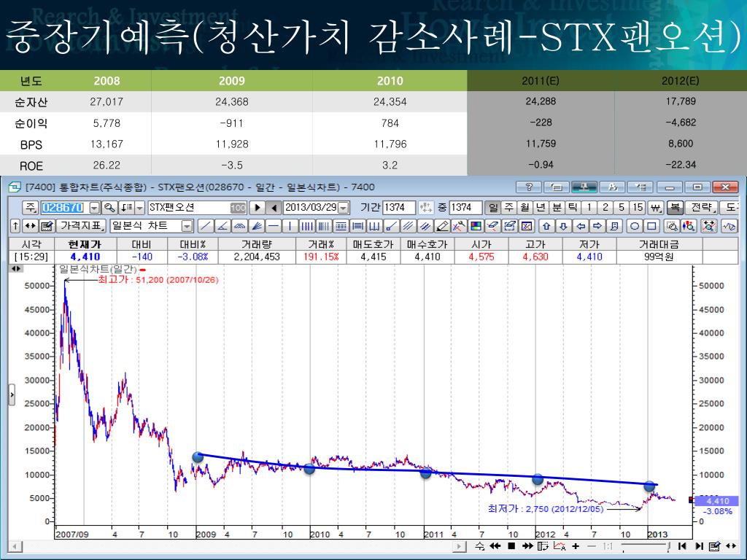Click the zoom in plus icon

tap(575, 546)
